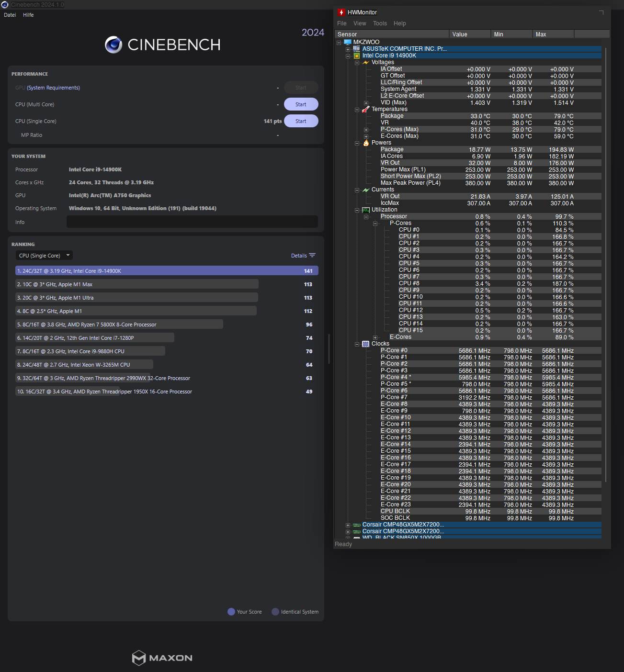Click the Cinebench panel vertical scrollbar
Image resolution: width=624 pixels, height=672 pixels.
click(329, 348)
